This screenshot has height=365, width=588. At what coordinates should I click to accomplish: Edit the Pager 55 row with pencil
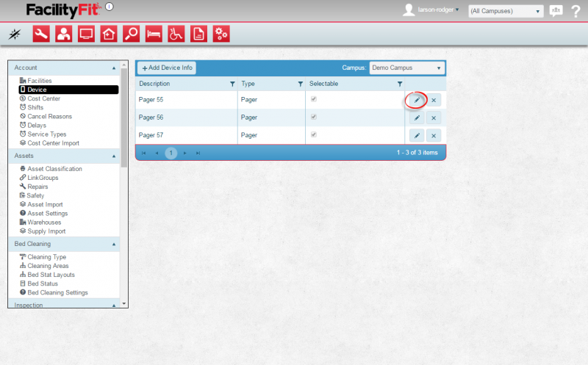417,100
